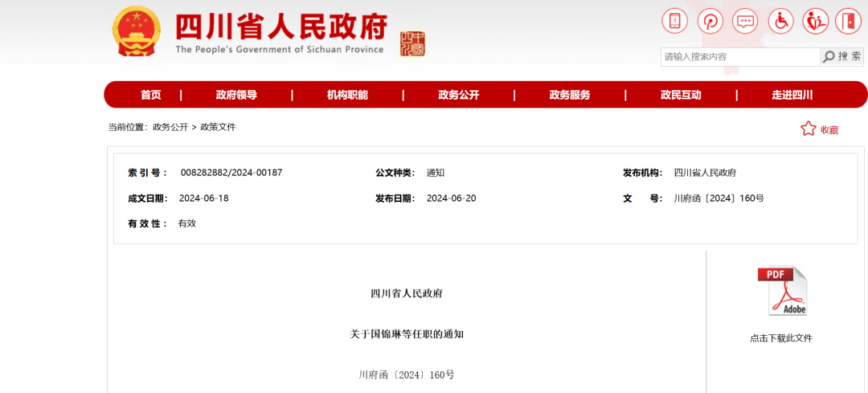Click the Adobe PDF download icon
This screenshot has height=393, width=868.
tap(781, 291)
